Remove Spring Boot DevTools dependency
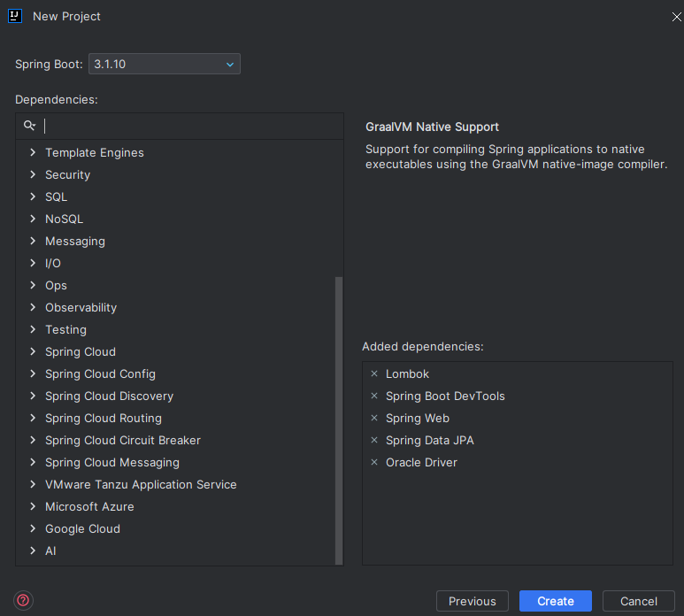The image size is (684, 616). (373, 397)
